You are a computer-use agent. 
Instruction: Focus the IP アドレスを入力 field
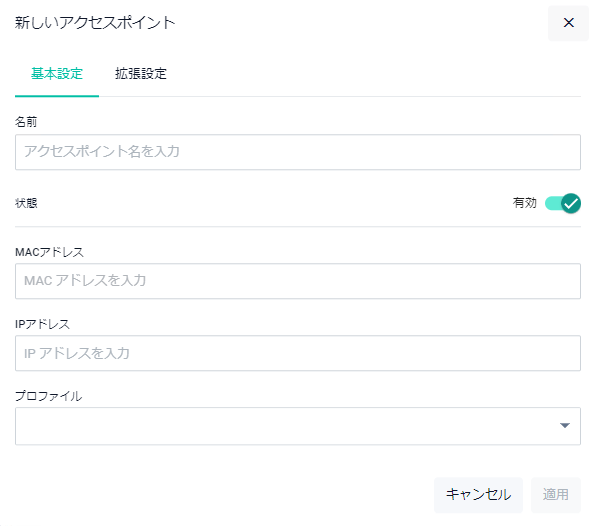(x=298, y=353)
